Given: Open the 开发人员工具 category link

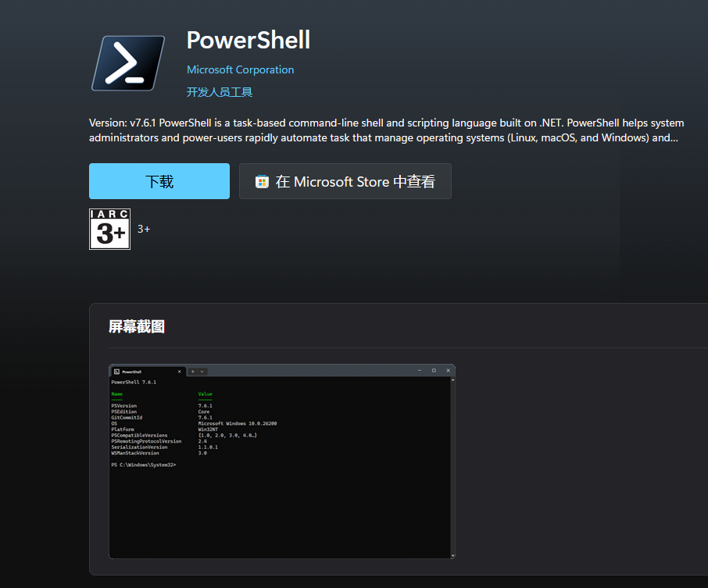Looking at the screenshot, I should tap(220, 92).
